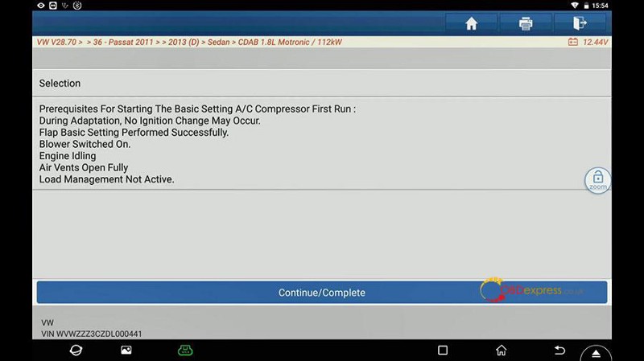This screenshot has height=361, width=644.
Task: Select 'Air Vents Open Fully' line
Action: [84, 167]
